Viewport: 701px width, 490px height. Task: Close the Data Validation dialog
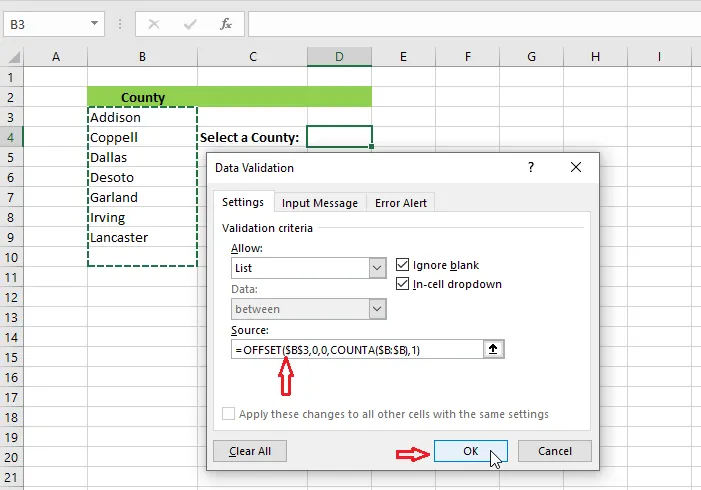coord(576,167)
